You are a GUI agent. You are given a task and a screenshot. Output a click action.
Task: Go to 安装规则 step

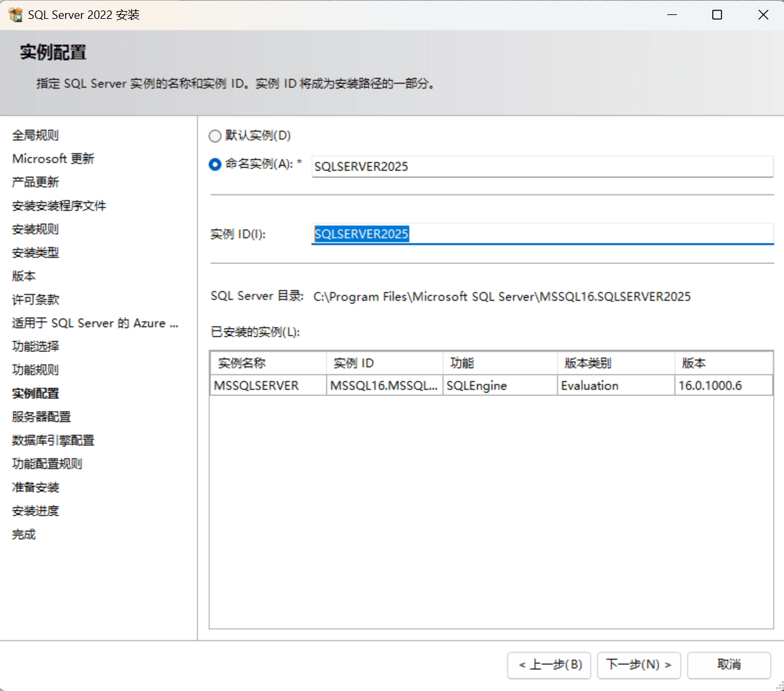coord(35,229)
